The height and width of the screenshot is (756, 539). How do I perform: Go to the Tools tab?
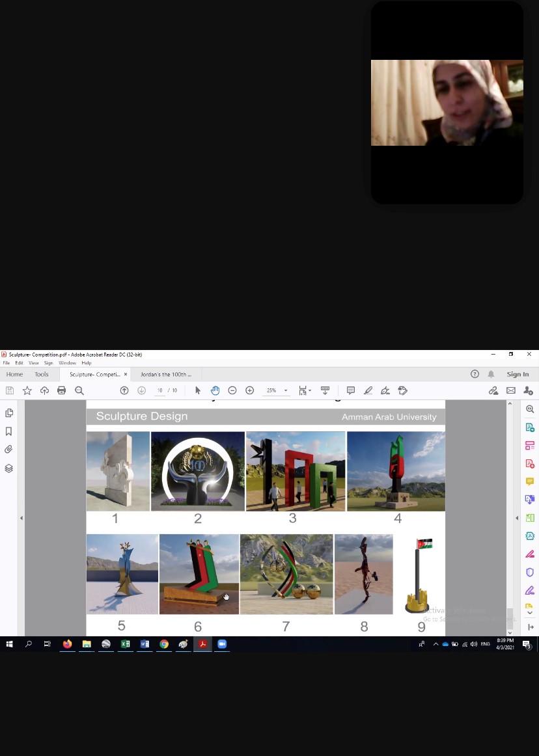click(42, 374)
